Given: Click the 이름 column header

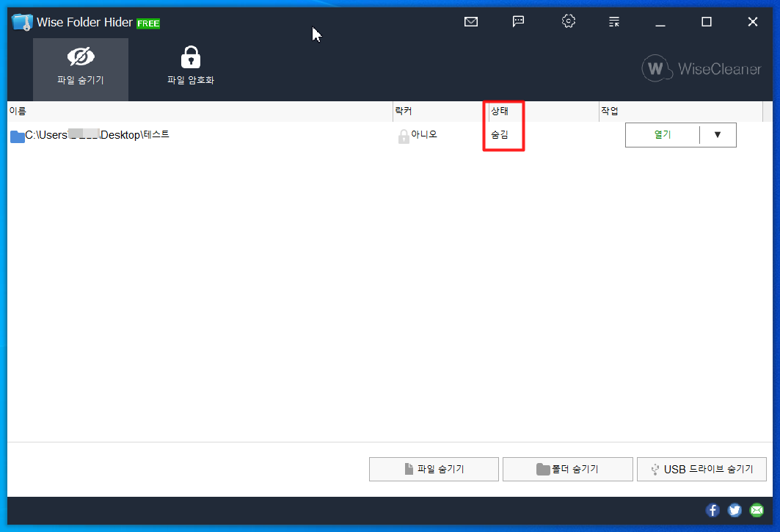Looking at the screenshot, I should click(200, 111).
